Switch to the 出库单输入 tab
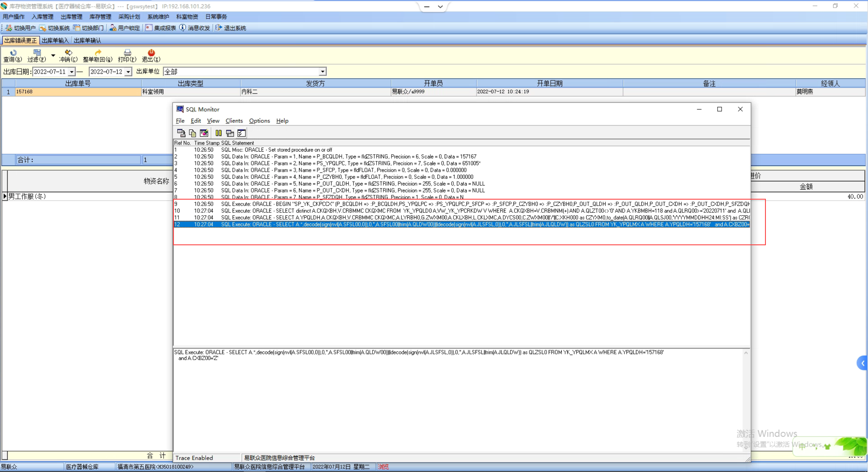This screenshot has width=868, height=472. (55, 40)
